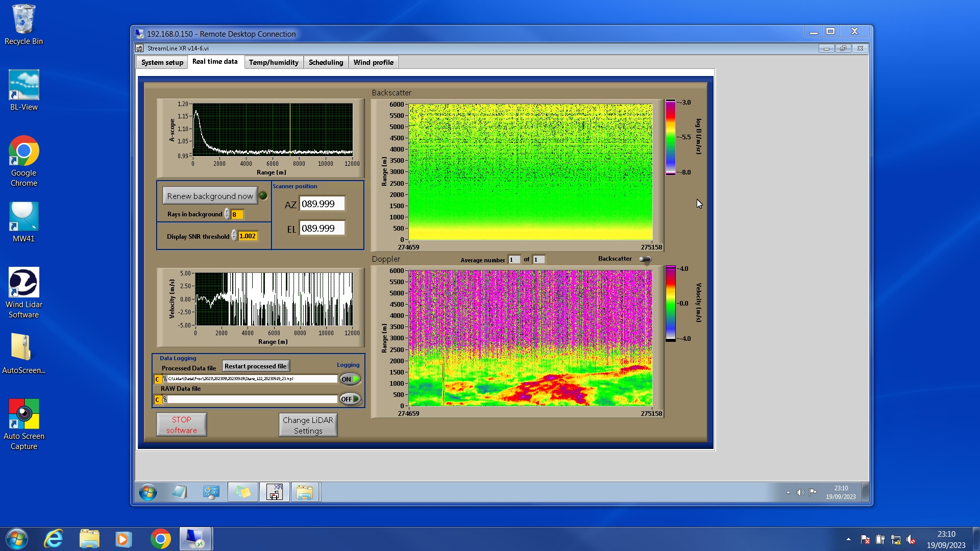
Task: Click the StreamLine XR icon in remote taskbar
Action: pyautogui.click(x=275, y=492)
